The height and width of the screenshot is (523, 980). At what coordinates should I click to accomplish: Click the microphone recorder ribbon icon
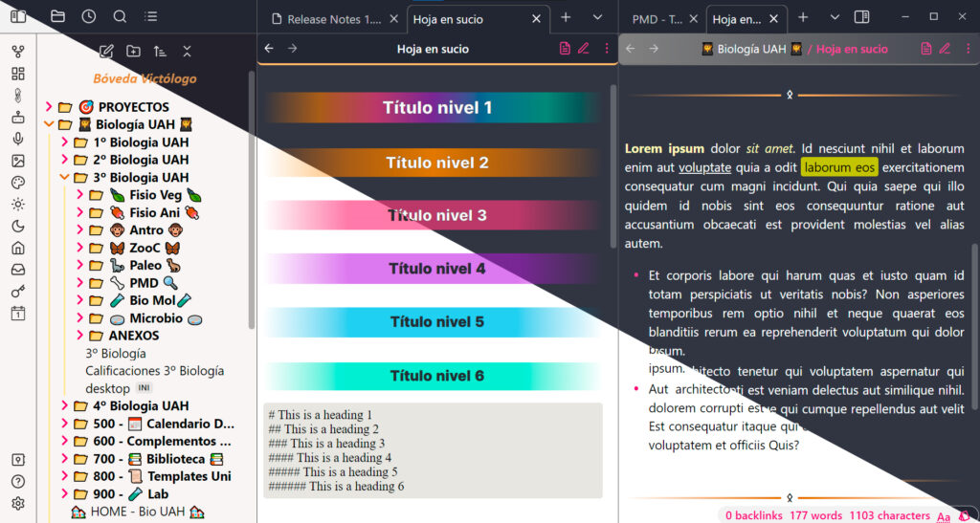coord(18,140)
